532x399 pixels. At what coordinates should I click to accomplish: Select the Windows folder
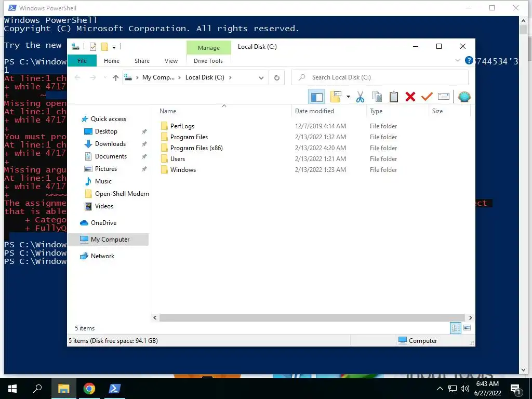pyautogui.click(x=183, y=170)
